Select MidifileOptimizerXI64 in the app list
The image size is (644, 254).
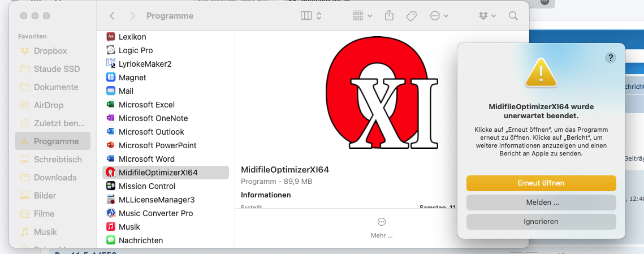(158, 173)
